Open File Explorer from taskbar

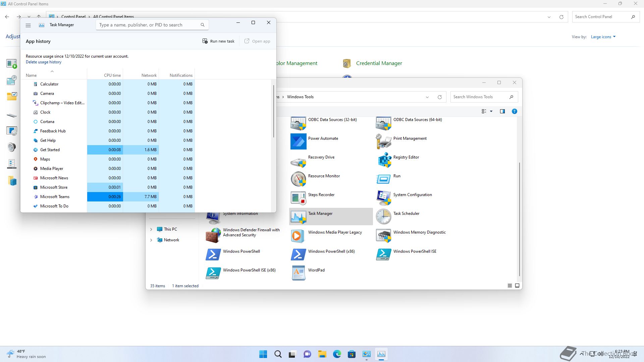pyautogui.click(x=322, y=354)
